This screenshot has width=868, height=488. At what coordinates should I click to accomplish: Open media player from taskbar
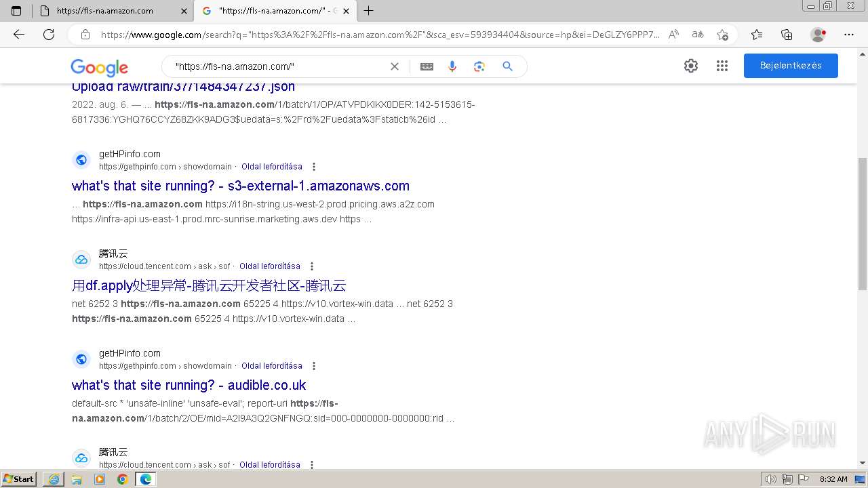pyautogui.click(x=100, y=479)
